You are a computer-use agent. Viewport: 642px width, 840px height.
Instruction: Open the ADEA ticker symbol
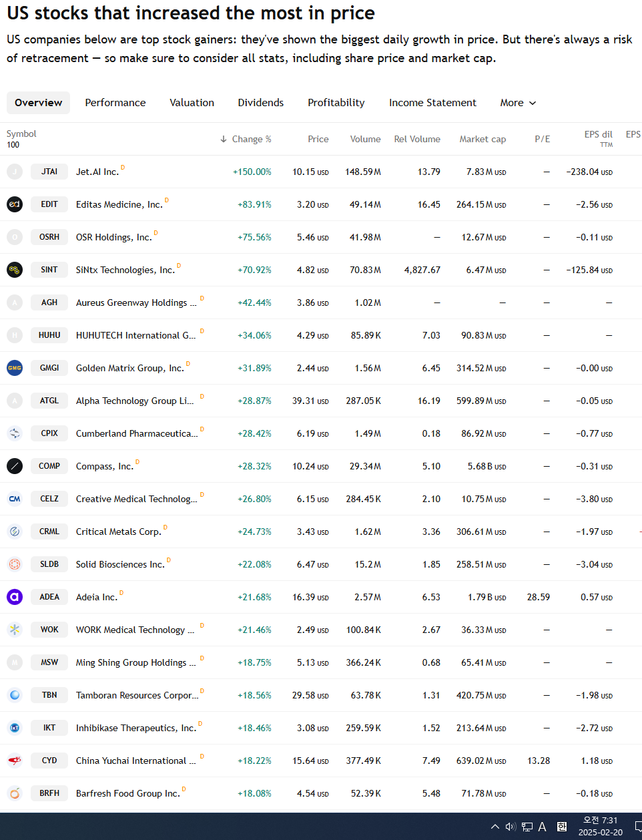click(49, 597)
